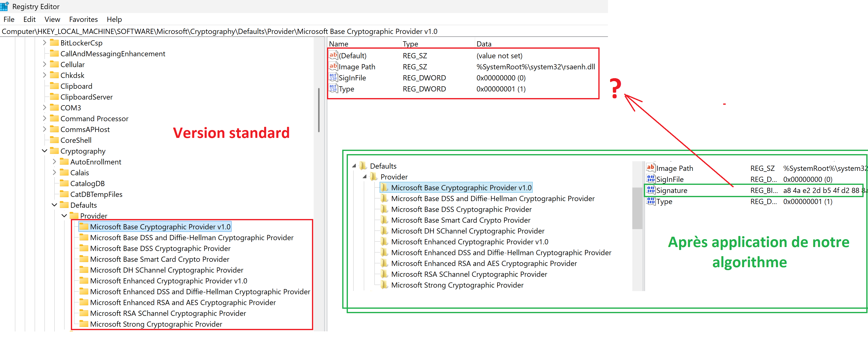Select Microsoft RSA SChannel Provider in green panel
This screenshot has width=868, height=352.
coord(469,274)
